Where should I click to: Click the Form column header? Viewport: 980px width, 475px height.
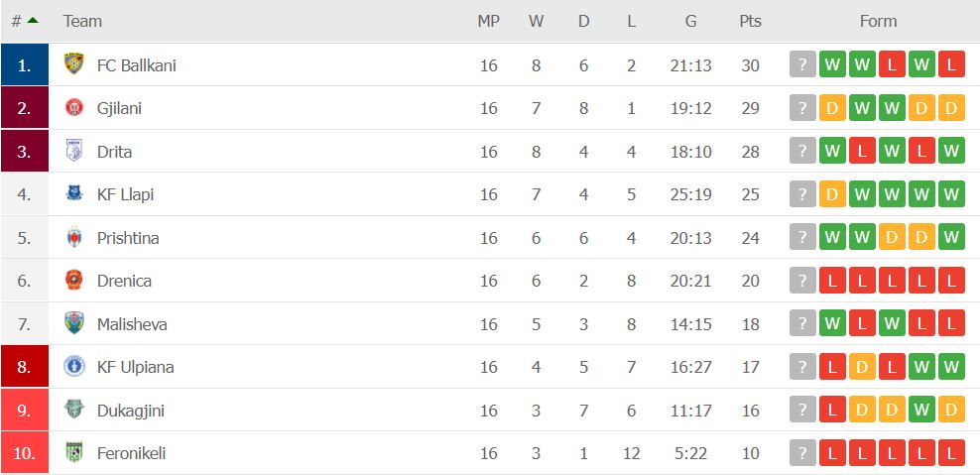(878, 21)
